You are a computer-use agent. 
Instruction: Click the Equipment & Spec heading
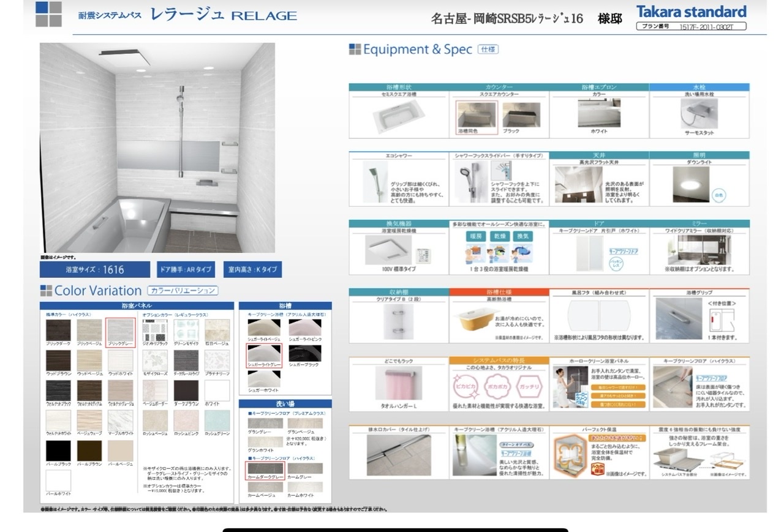pos(418,50)
